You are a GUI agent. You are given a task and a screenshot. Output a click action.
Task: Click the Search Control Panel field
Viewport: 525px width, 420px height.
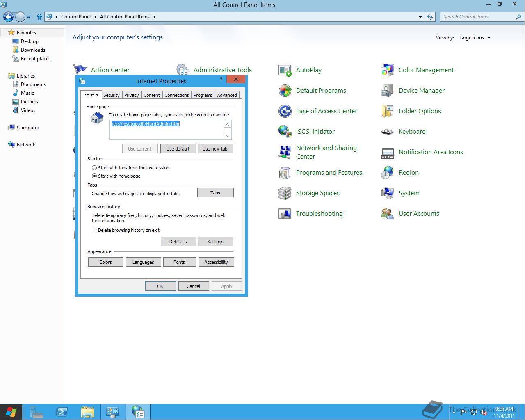[478, 17]
